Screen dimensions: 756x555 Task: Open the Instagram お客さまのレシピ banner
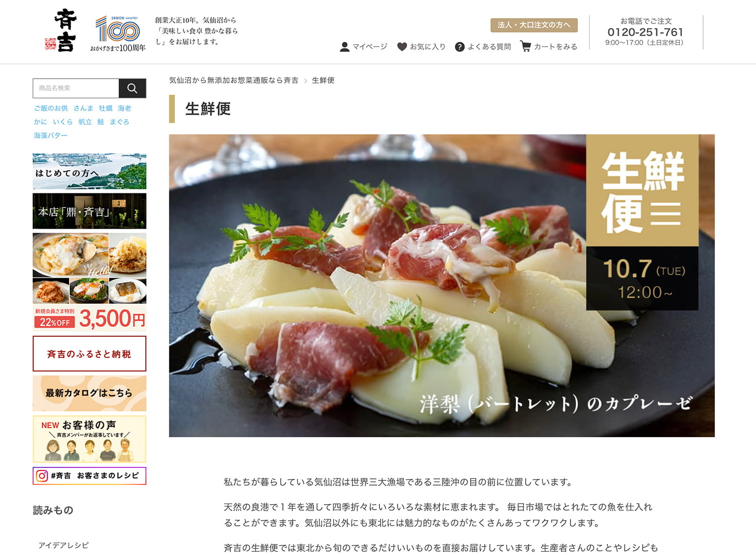(90, 476)
